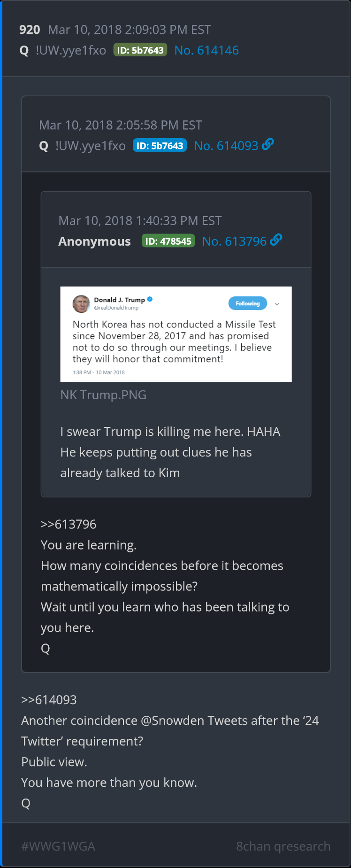The width and height of the screenshot is (351, 868).
Task: Open post link No. 614146
Action: [206, 50]
